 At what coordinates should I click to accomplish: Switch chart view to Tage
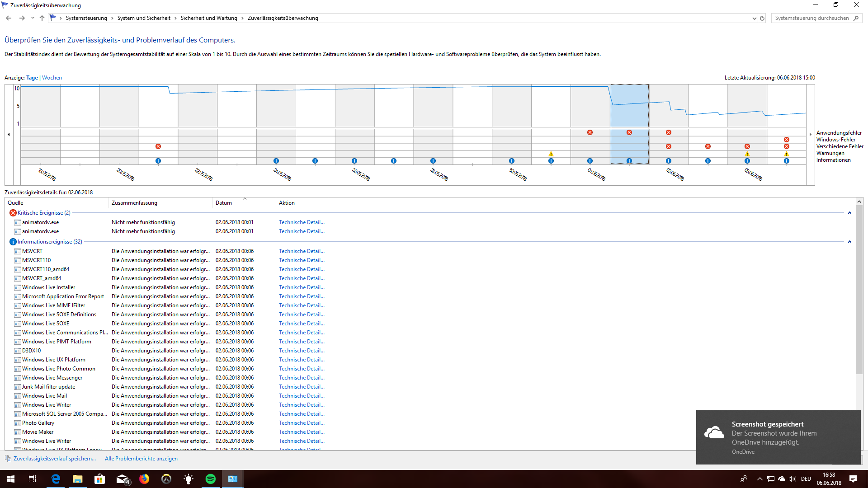pyautogui.click(x=32, y=78)
